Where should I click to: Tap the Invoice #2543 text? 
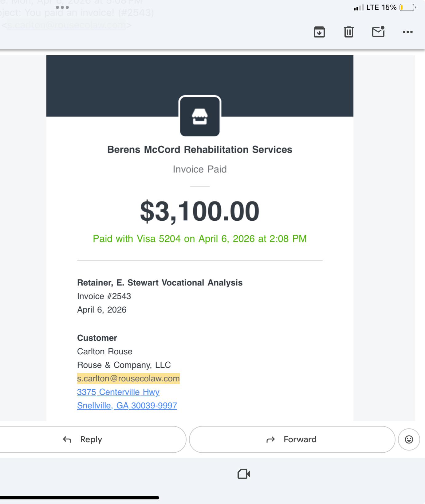click(104, 296)
